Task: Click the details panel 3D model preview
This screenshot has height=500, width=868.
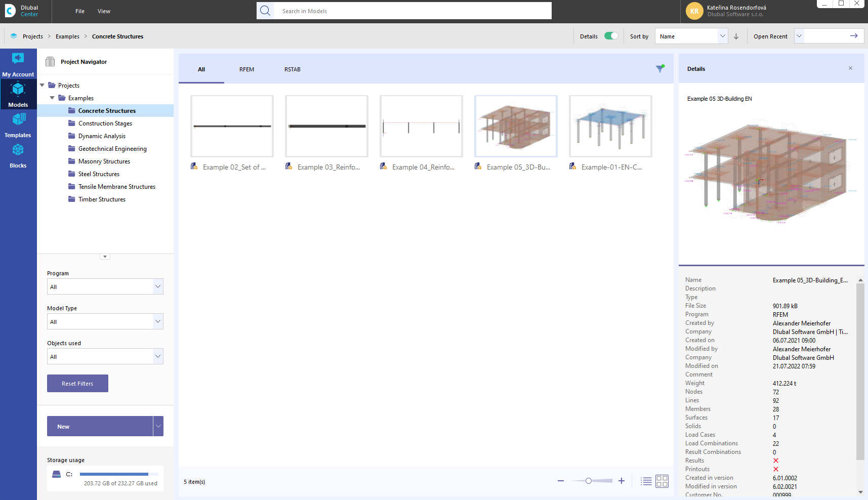Action: (771, 172)
